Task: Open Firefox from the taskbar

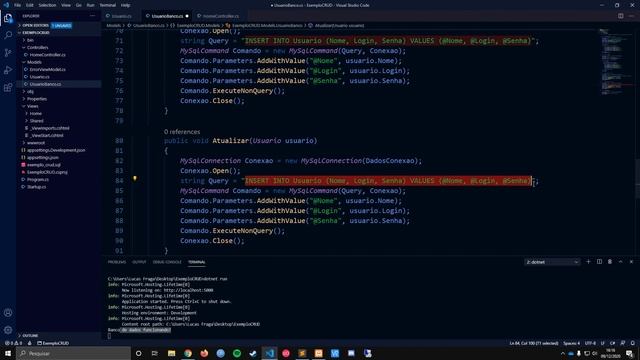Action: click(x=204, y=353)
